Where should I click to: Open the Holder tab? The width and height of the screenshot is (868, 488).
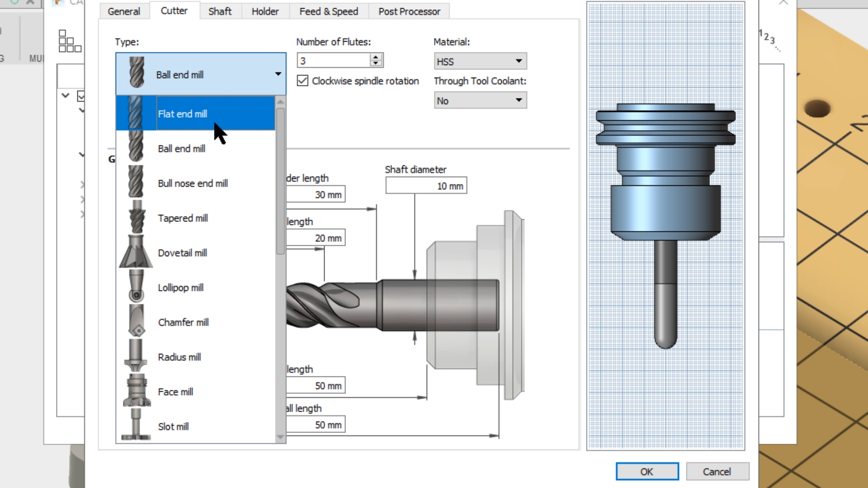click(x=265, y=11)
